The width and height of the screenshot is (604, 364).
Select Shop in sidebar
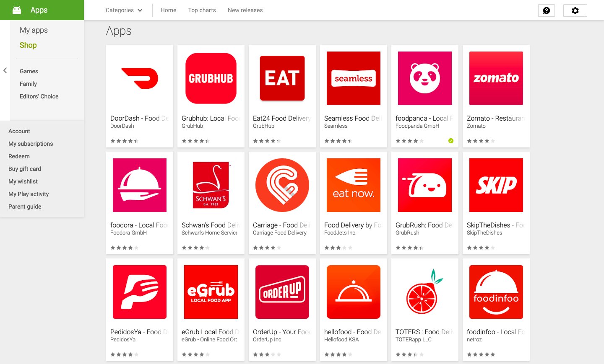[x=28, y=45]
